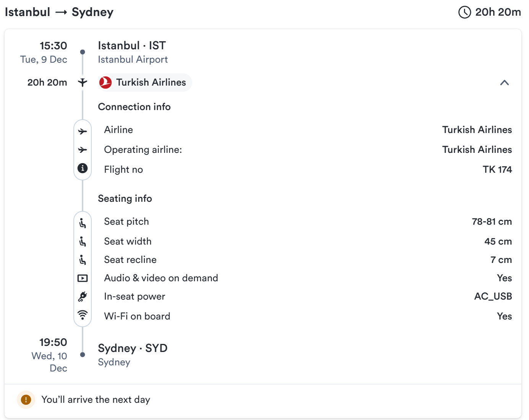Click the plug icon for In-seat power

tap(83, 297)
